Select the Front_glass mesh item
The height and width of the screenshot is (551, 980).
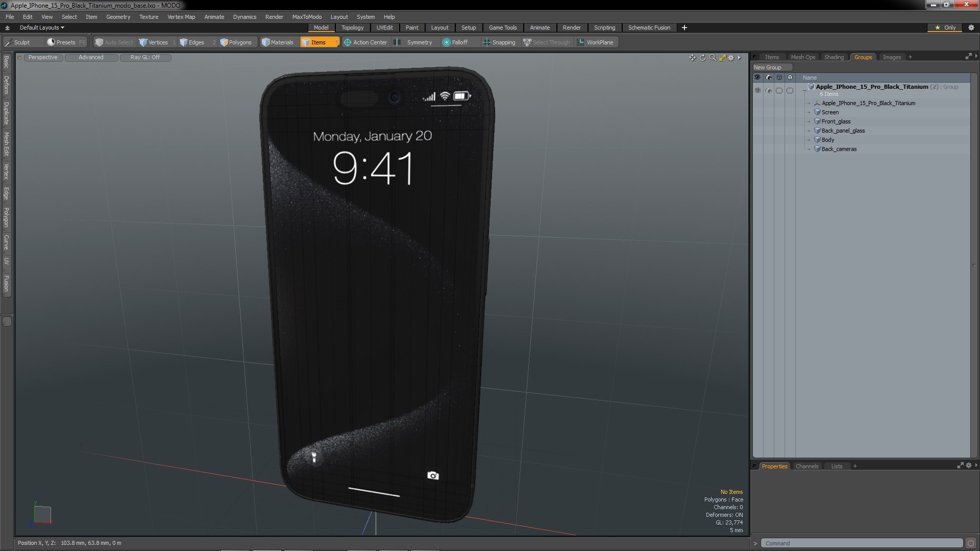click(836, 121)
